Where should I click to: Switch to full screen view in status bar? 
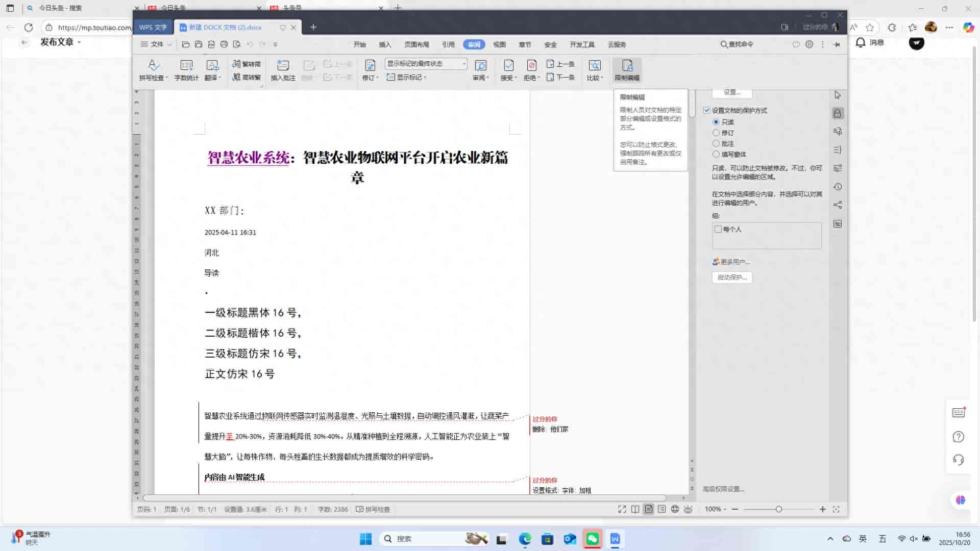click(622, 509)
